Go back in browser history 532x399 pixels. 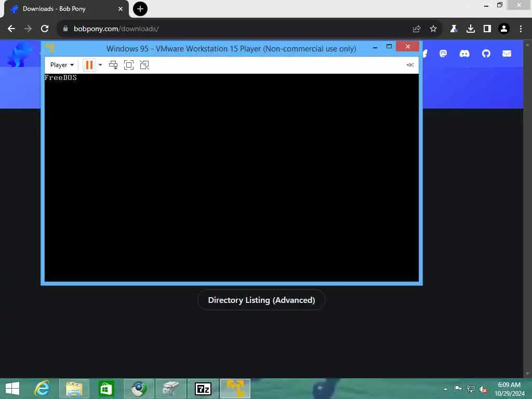(11, 29)
